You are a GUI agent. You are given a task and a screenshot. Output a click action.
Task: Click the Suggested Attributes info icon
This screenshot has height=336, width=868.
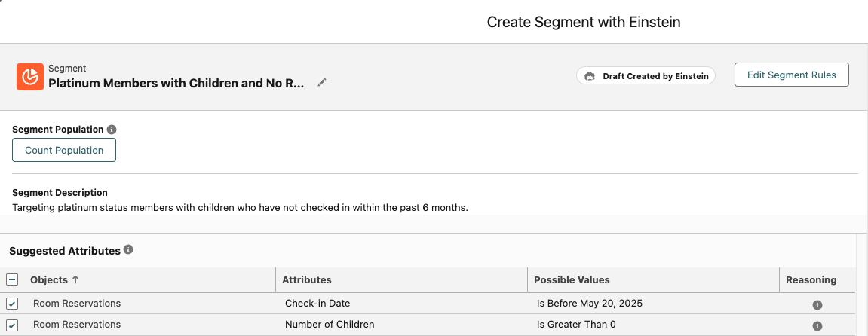click(x=128, y=249)
